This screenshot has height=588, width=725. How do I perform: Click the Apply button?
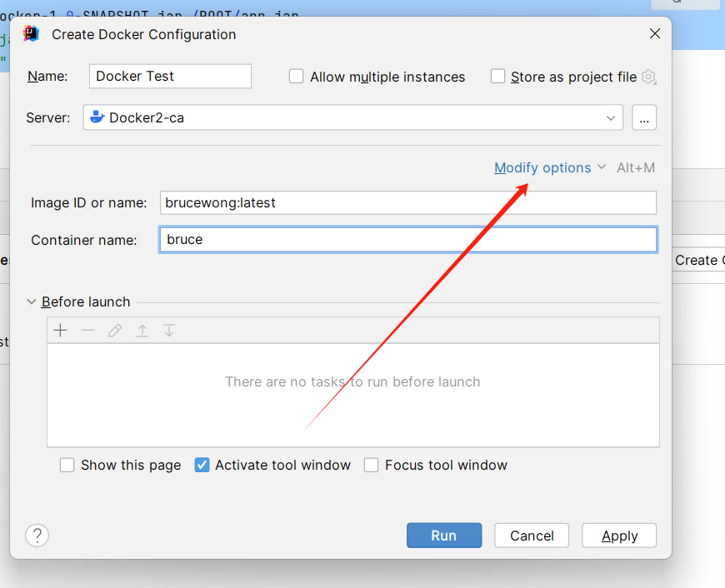(619, 536)
